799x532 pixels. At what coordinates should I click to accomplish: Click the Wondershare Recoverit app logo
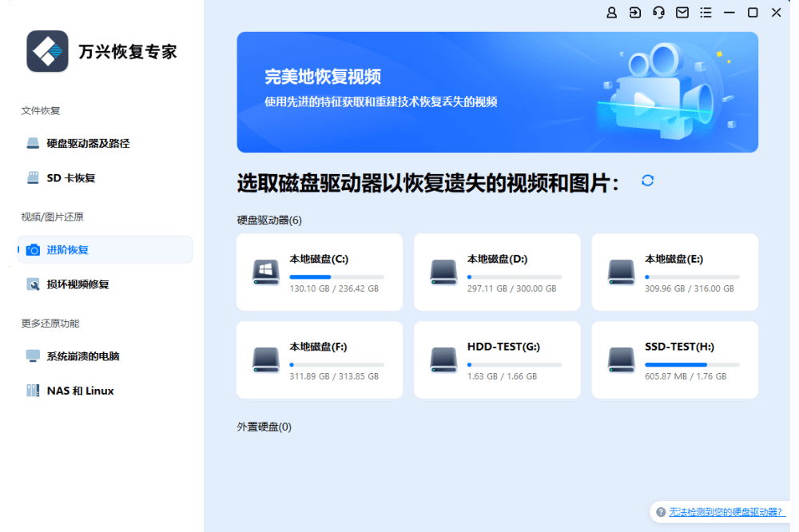coord(47,51)
